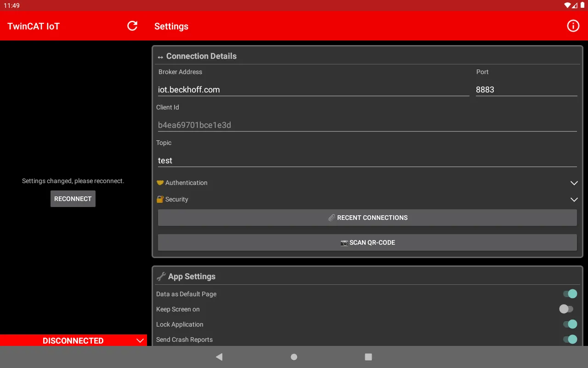Viewport: 588px width, 368px height.
Task: Expand the Security section chevron
Action: pyautogui.click(x=574, y=200)
